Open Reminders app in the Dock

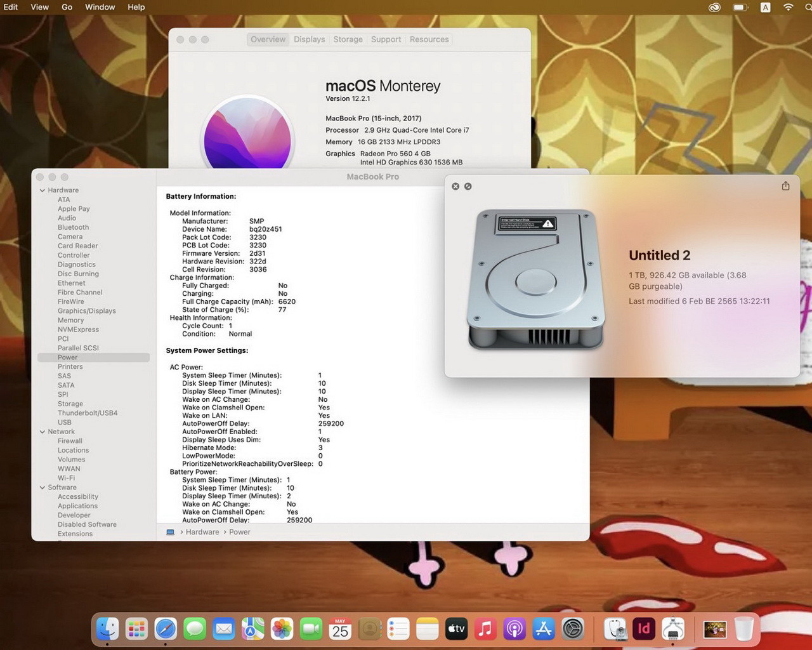(398, 629)
